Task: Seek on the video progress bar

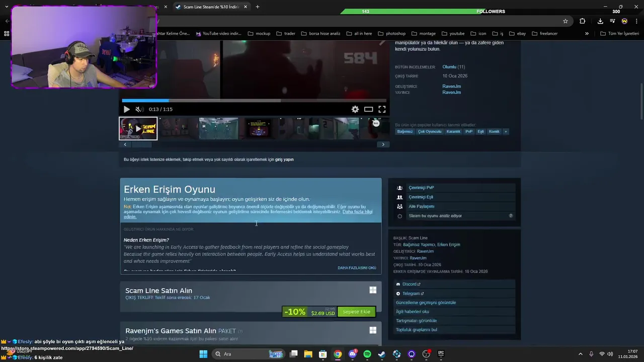Action: click(x=254, y=101)
